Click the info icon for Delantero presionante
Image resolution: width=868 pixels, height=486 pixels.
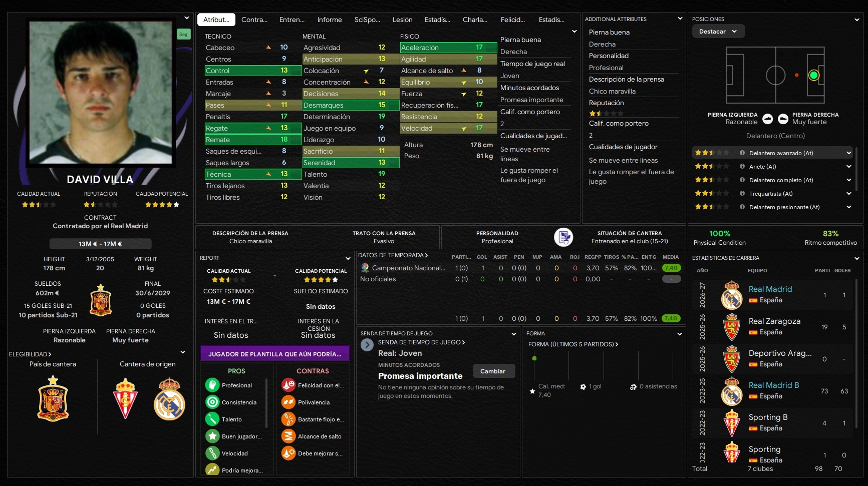tap(742, 207)
